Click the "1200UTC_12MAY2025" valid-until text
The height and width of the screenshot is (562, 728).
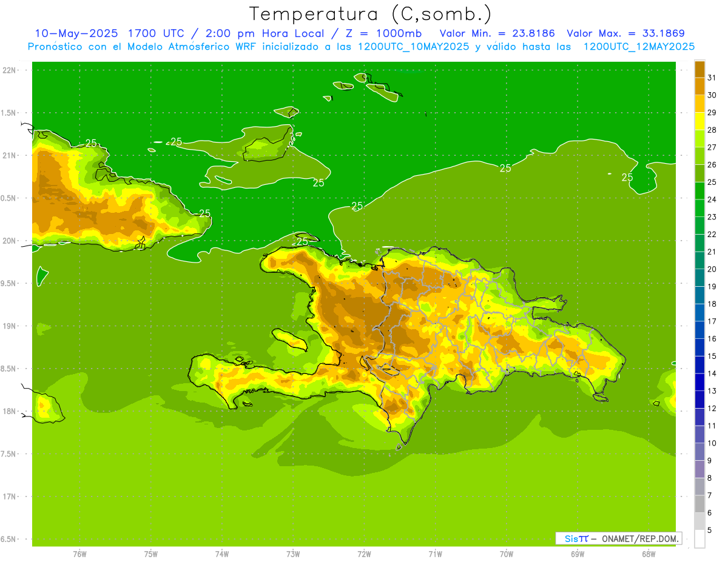(639, 47)
